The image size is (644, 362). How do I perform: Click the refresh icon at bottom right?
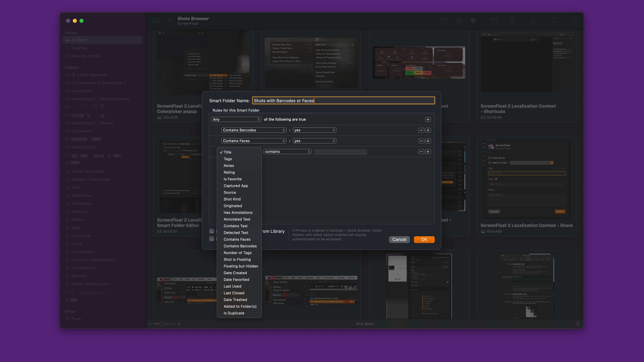[578, 323]
